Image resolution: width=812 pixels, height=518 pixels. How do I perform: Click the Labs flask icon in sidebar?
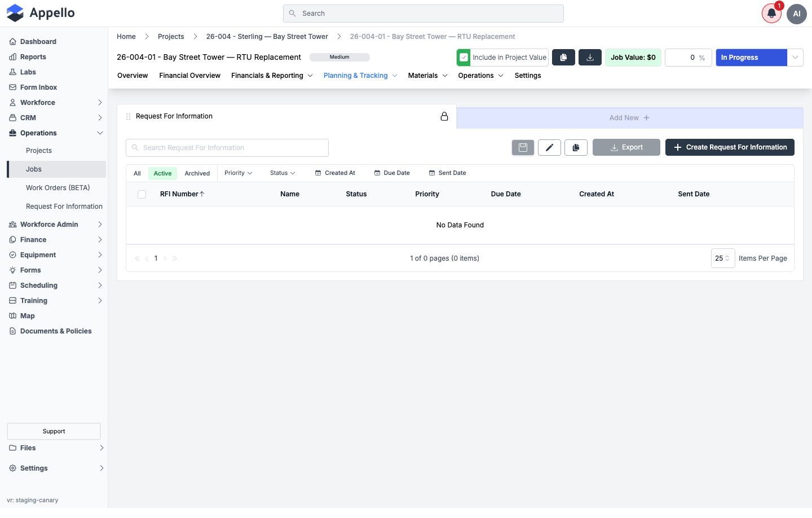click(12, 72)
